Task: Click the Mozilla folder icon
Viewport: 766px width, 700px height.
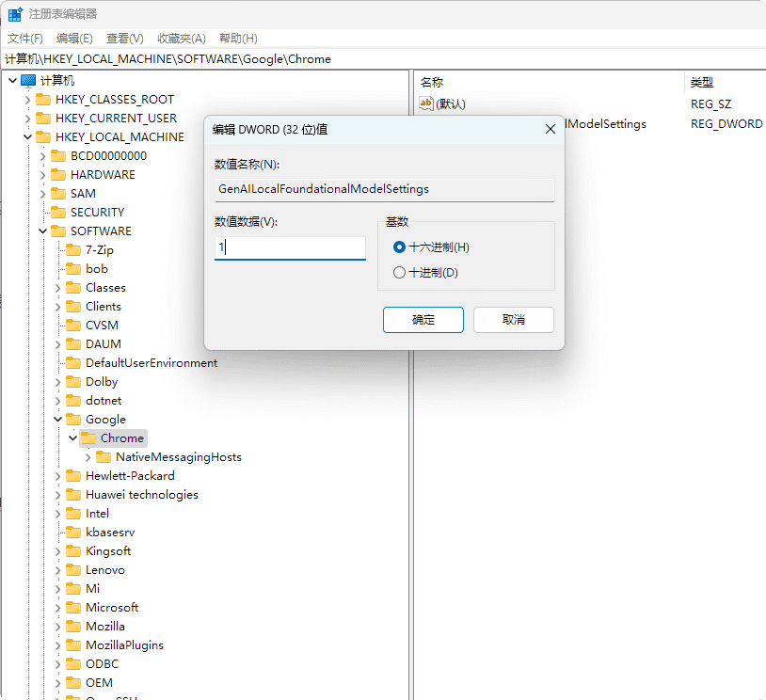Action: pos(73,627)
